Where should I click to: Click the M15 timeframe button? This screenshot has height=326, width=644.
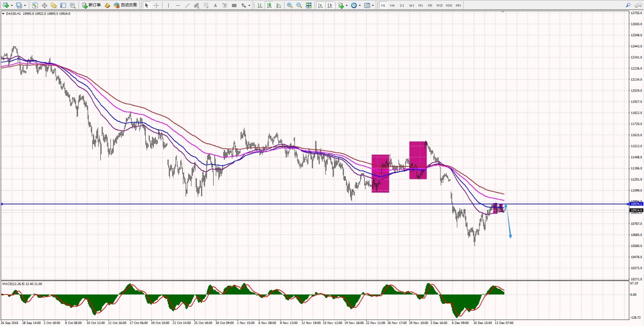pyautogui.click(x=439, y=6)
